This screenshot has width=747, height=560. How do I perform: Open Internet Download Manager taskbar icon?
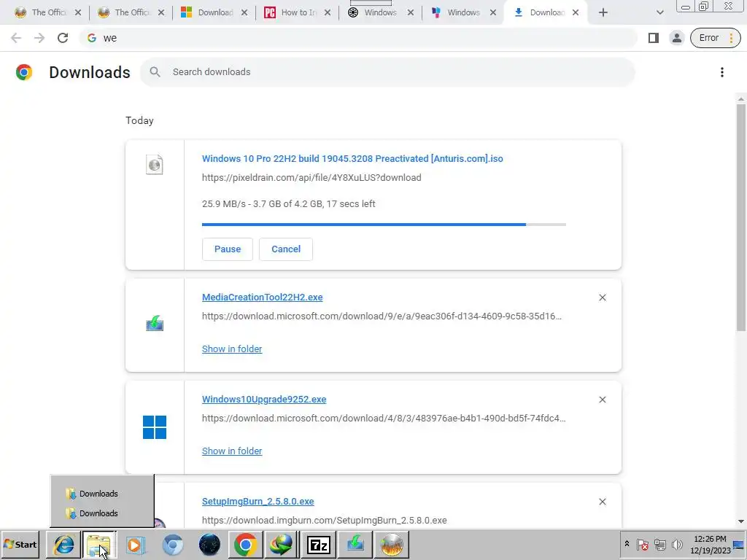[282, 544]
